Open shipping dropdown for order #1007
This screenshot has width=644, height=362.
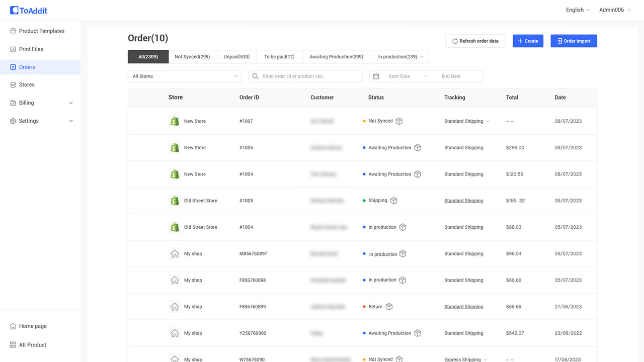point(488,121)
